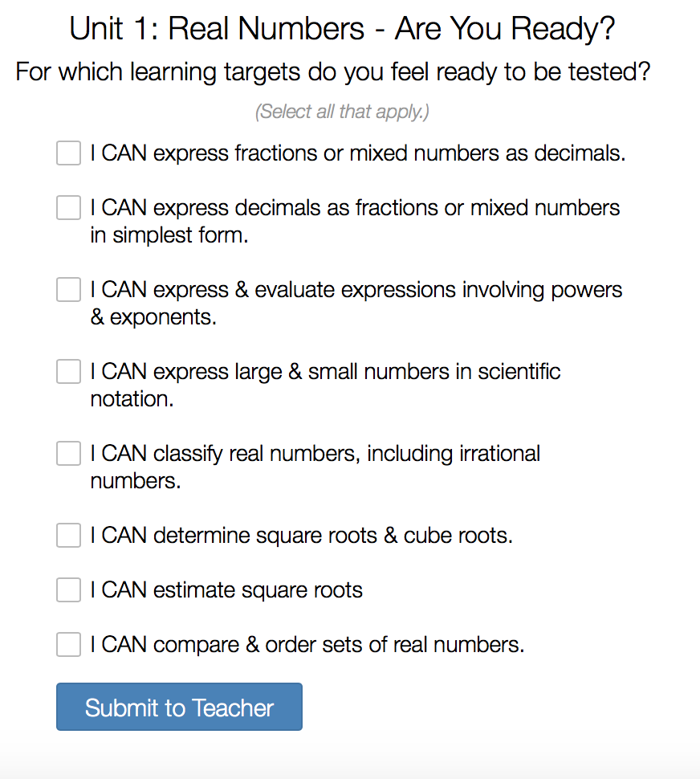Click the label text 'compare & order sets of real numbers'
Viewport: 700px width, 779px height.
point(307,645)
